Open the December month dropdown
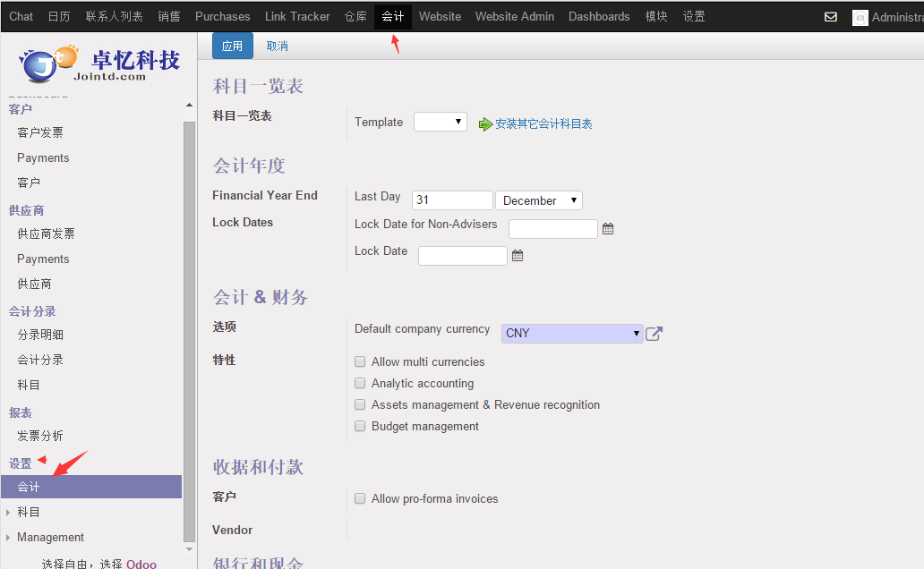The image size is (924, 569). [x=539, y=200]
